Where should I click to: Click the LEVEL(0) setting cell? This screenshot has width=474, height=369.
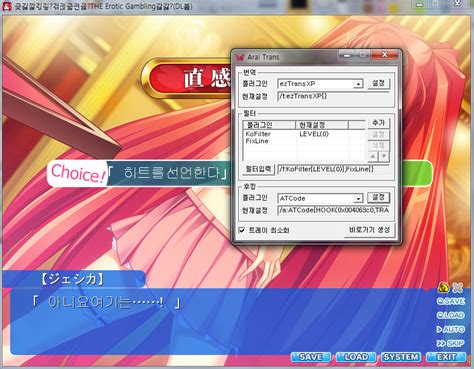point(314,134)
